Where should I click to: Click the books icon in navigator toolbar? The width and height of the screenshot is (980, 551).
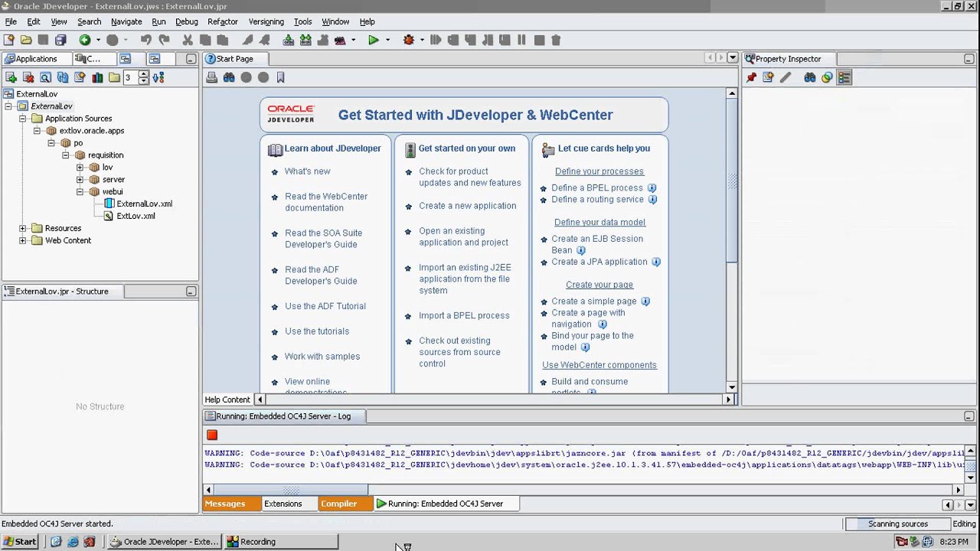pyautogui.click(x=97, y=77)
